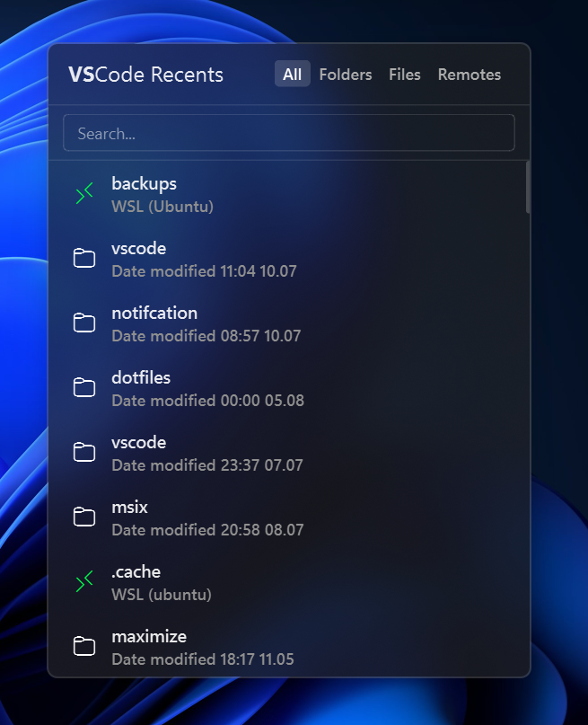Click the WSL (ubuntu) subtitle under .cache

point(162,595)
